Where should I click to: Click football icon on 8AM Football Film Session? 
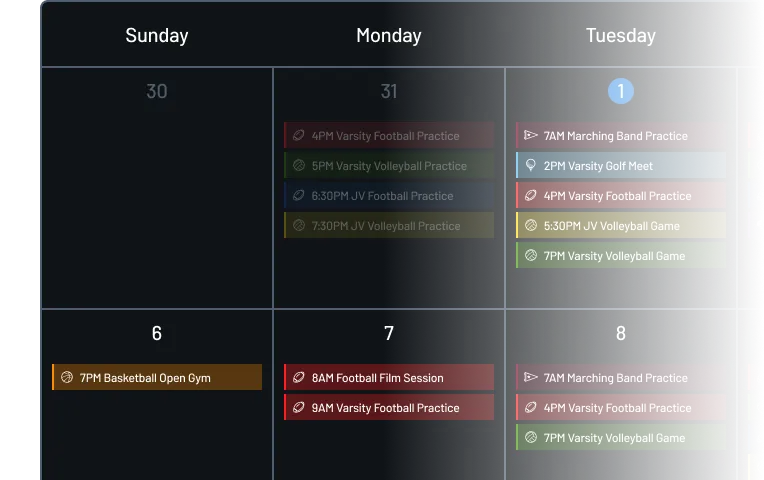pos(299,377)
